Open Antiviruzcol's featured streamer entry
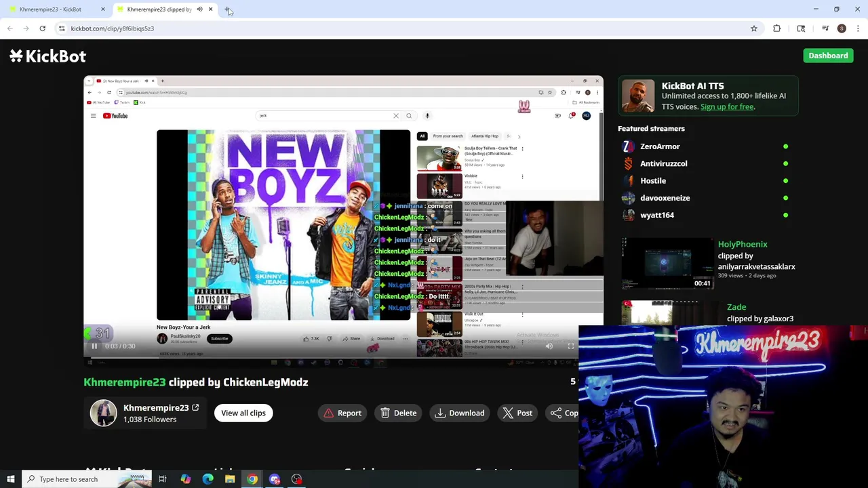This screenshot has height=488, width=868. tap(705, 163)
